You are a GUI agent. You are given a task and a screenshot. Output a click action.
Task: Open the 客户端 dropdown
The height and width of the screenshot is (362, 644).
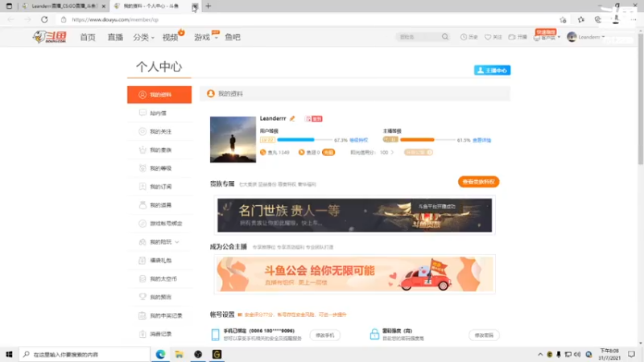tap(547, 37)
